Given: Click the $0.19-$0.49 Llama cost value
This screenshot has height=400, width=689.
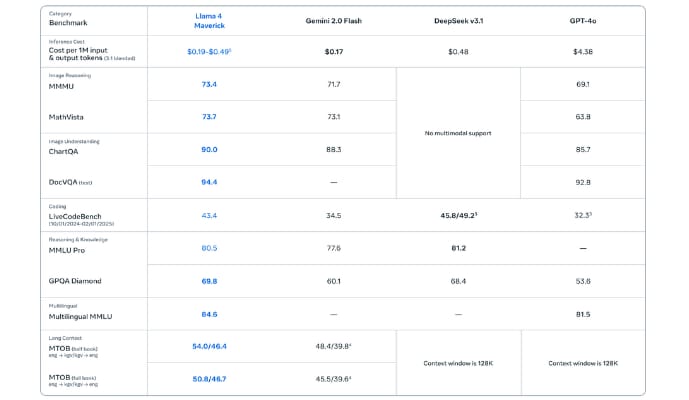Looking at the screenshot, I should coord(210,51).
